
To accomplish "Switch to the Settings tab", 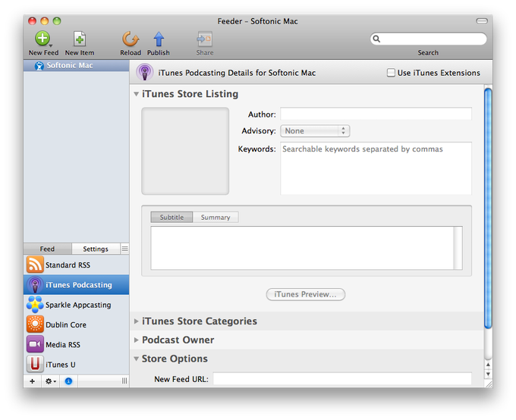I will tap(96, 249).
